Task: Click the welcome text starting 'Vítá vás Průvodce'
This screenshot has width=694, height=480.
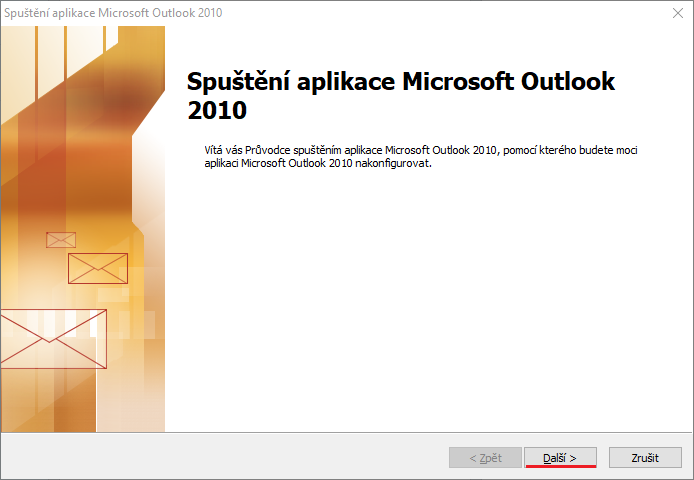Action: coord(420,157)
